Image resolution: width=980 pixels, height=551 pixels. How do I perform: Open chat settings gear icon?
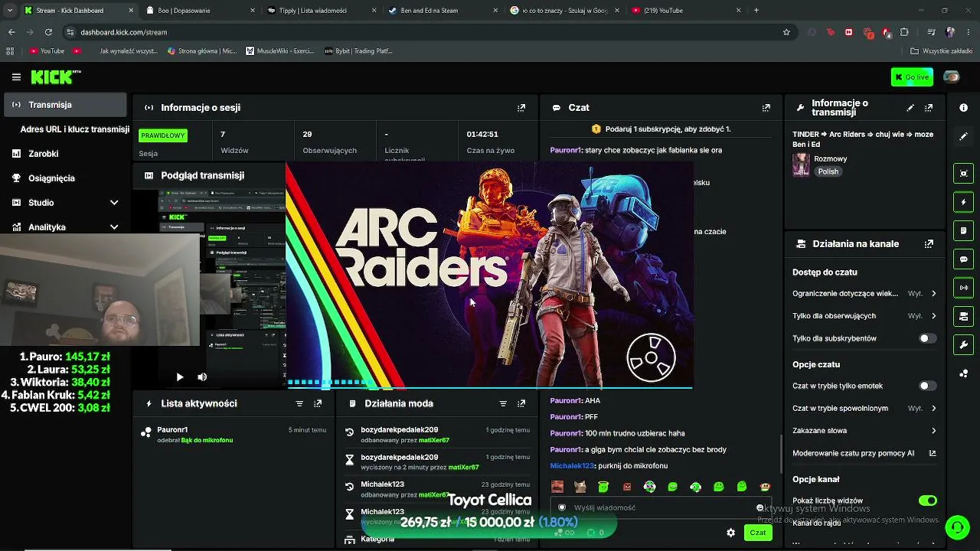pyautogui.click(x=730, y=533)
